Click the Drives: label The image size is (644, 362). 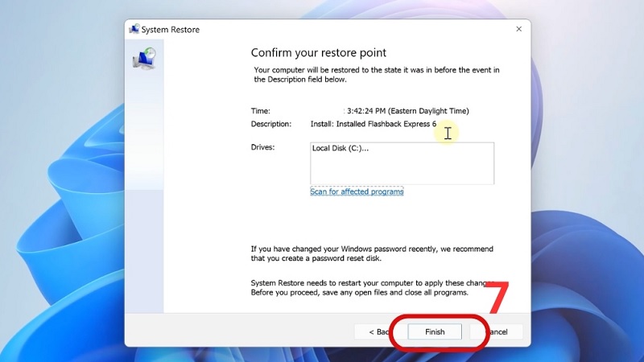263,147
